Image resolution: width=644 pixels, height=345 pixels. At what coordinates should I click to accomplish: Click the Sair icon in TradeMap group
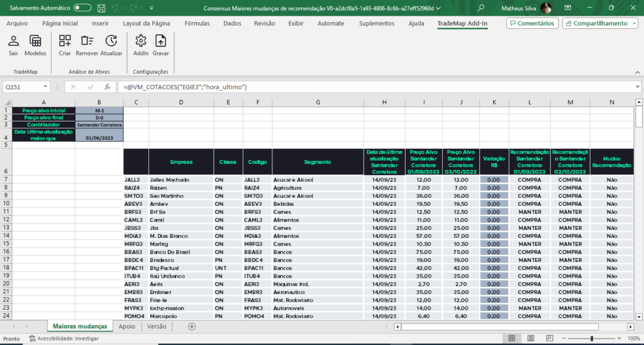[x=14, y=41]
